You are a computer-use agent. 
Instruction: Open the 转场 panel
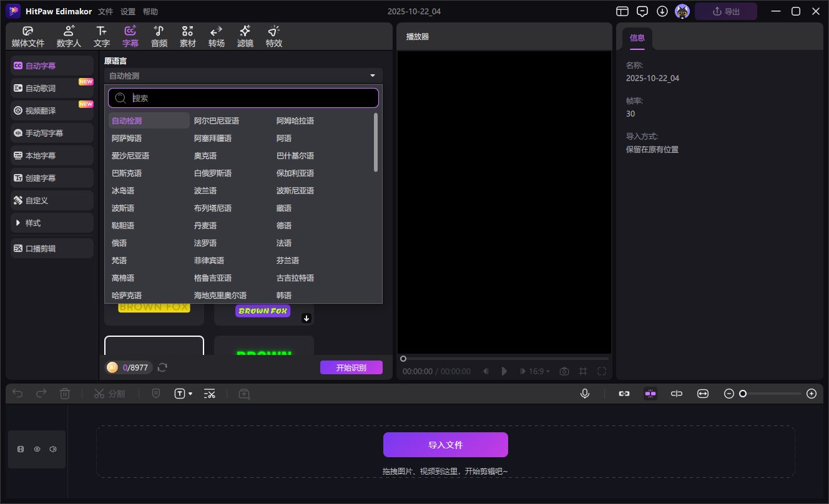coord(216,36)
